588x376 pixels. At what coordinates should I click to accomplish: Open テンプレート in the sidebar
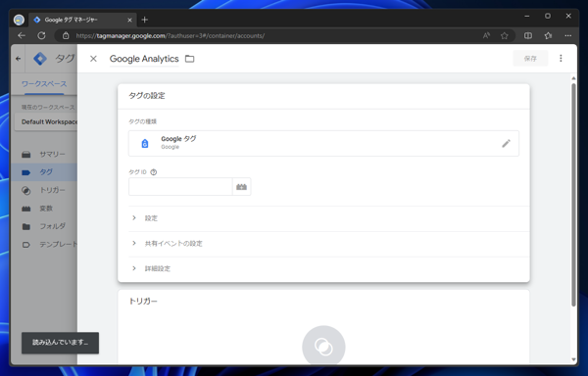click(x=44, y=244)
